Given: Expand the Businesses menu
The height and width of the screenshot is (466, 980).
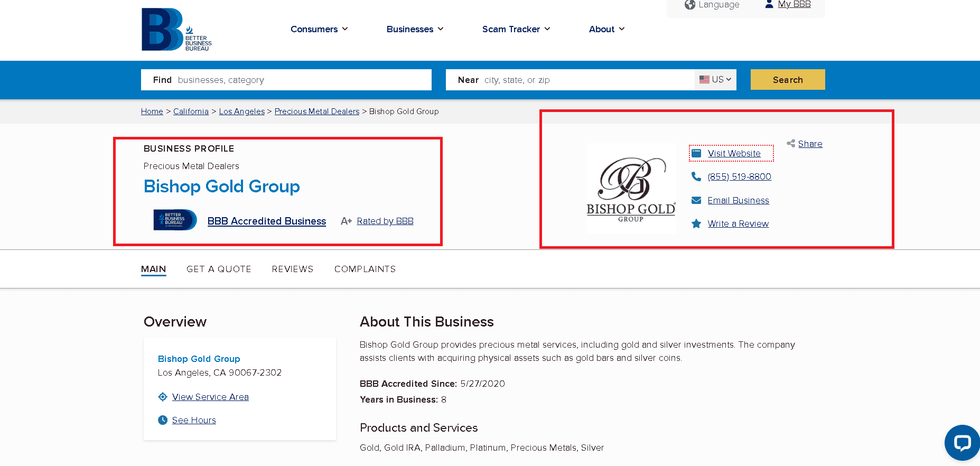Looking at the screenshot, I should point(415,29).
